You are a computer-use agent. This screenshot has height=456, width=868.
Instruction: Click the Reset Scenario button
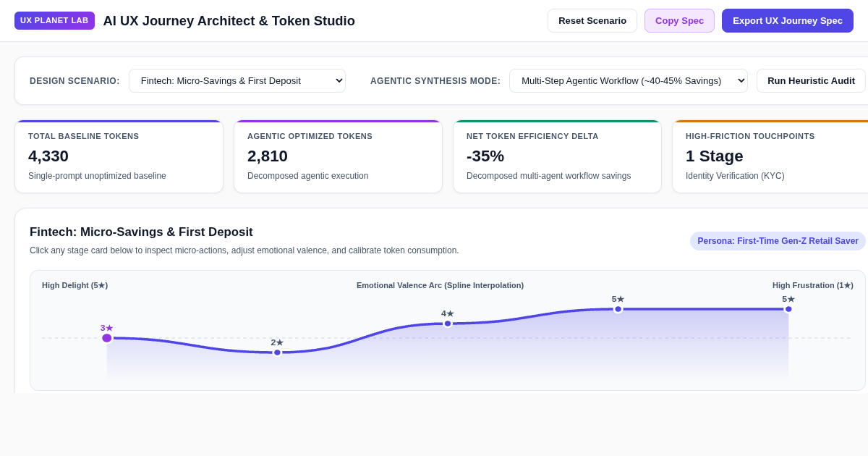592,20
